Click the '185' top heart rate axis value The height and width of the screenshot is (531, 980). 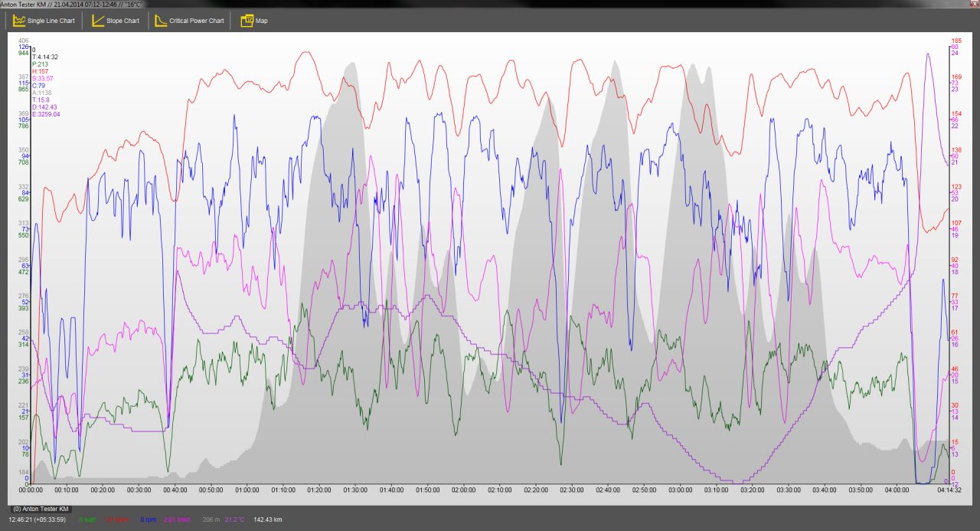956,41
